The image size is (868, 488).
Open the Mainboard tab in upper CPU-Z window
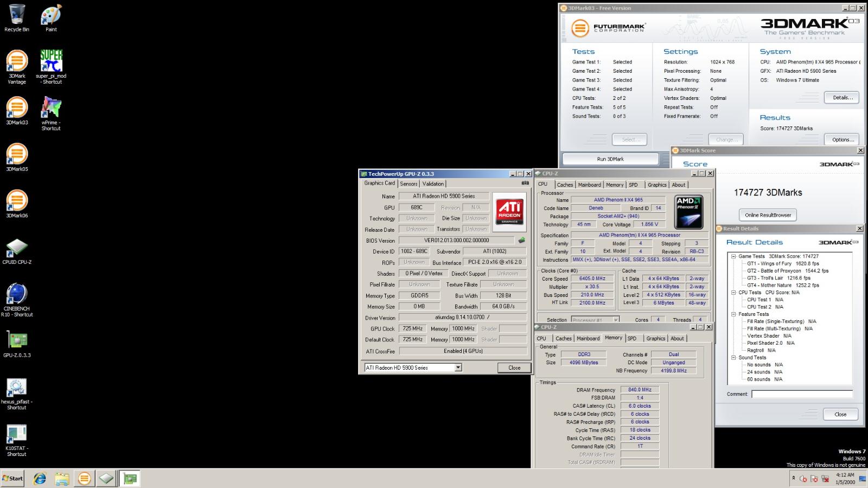589,185
